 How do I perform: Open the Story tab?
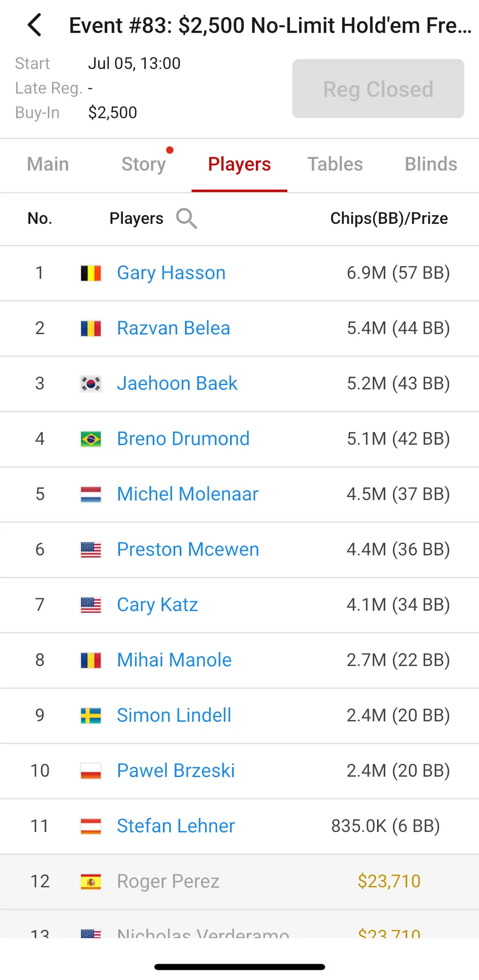144,164
